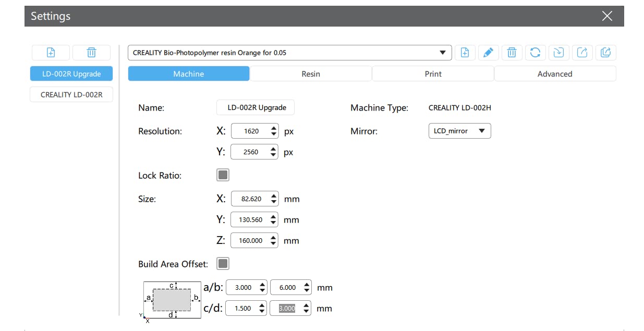Open the Advanced tab
Viewport: 644px width, 331px height.
coord(555,74)
